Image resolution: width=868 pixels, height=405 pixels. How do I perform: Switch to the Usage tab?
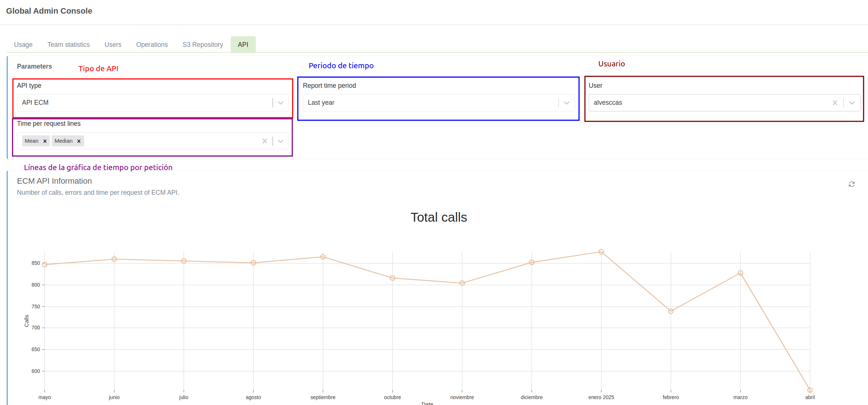coord(23,45)
